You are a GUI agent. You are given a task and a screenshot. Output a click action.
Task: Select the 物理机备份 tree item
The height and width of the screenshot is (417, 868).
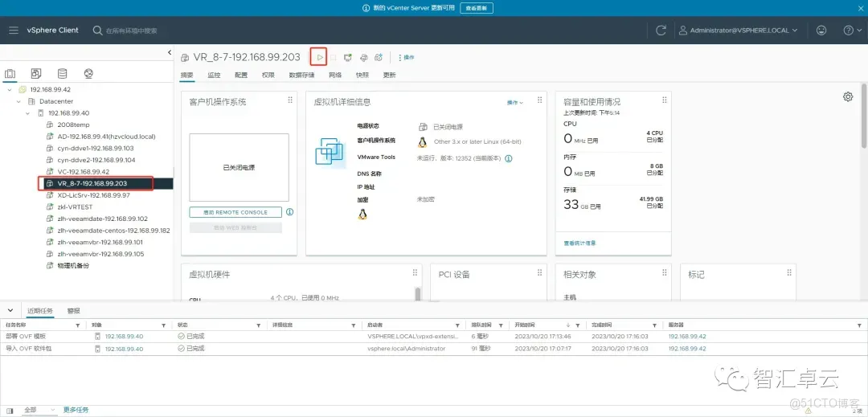tap(72, 265)
